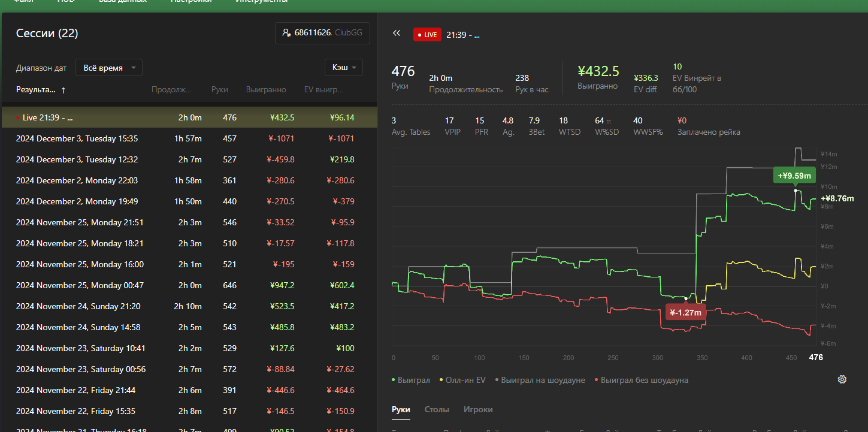Viewport: 868px width, 432px height.
Task: Select November 22, Friday 15:35 session
Action: (x=189, y=411)
